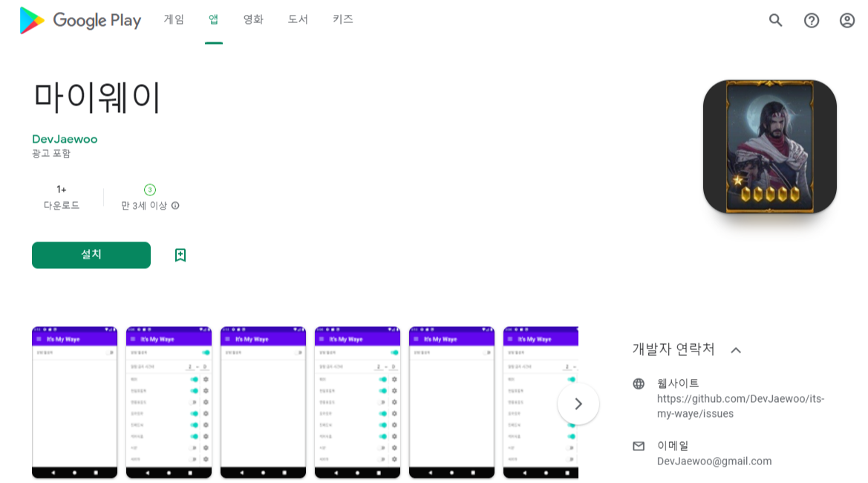Collapse the 개발자 연락처 section

736,349
